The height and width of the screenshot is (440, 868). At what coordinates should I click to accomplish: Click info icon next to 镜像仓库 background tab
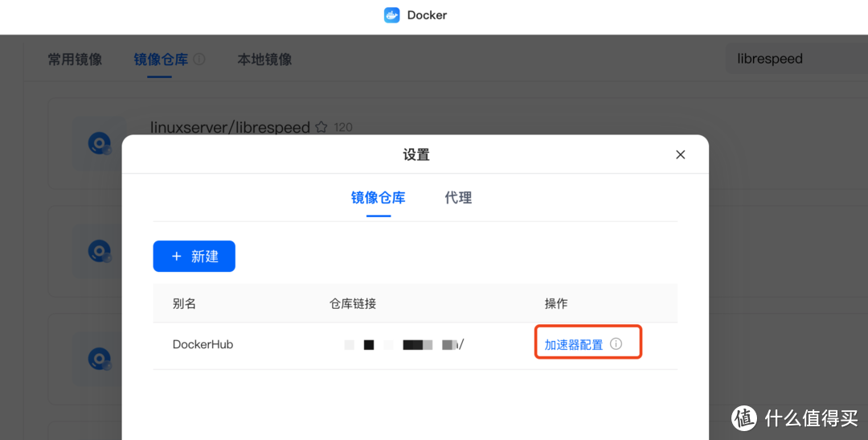pyautogui.click(x=199, y=59)
